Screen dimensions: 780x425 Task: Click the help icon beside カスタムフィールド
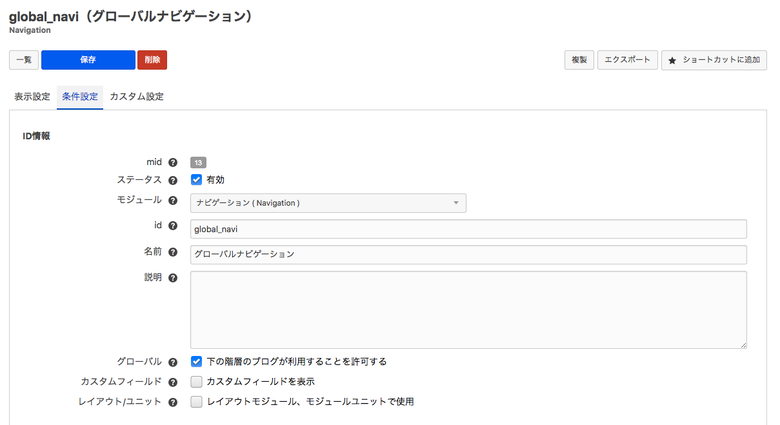coord(173,382)
